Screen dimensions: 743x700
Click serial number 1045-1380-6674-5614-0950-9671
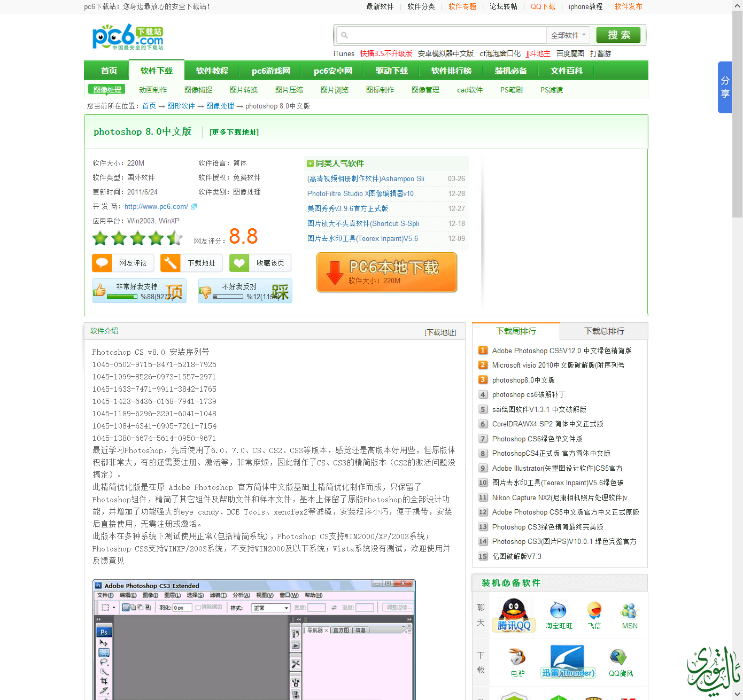(x=154, y=438)
